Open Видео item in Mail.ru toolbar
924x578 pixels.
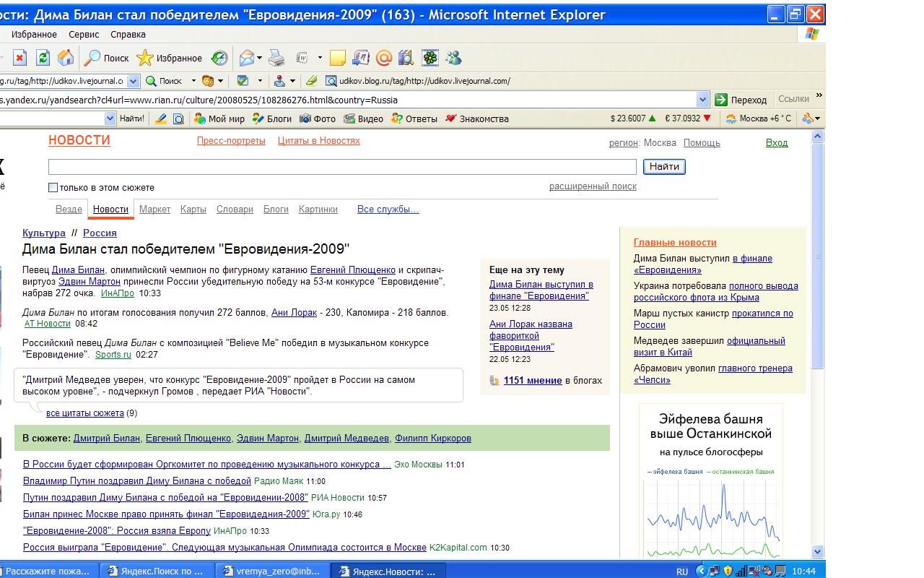[x=364, y=118]
